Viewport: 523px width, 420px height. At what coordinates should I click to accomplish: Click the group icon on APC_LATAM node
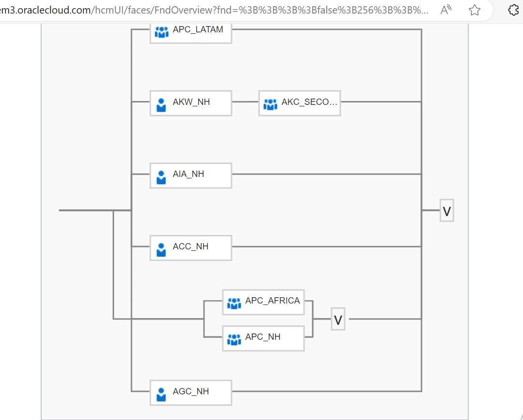pos(161,32)
